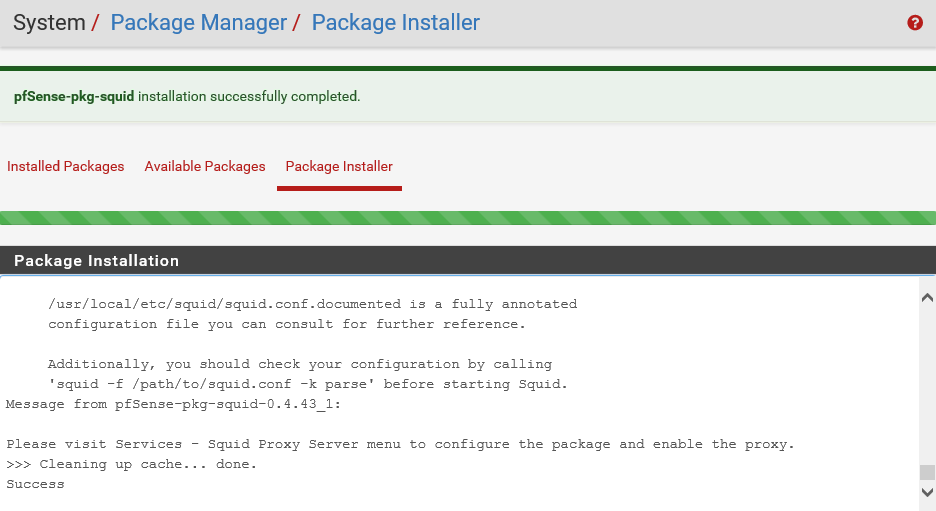936x511 pixels.
Task: Click the green striped progress bar
Action: tap(468, 218)
